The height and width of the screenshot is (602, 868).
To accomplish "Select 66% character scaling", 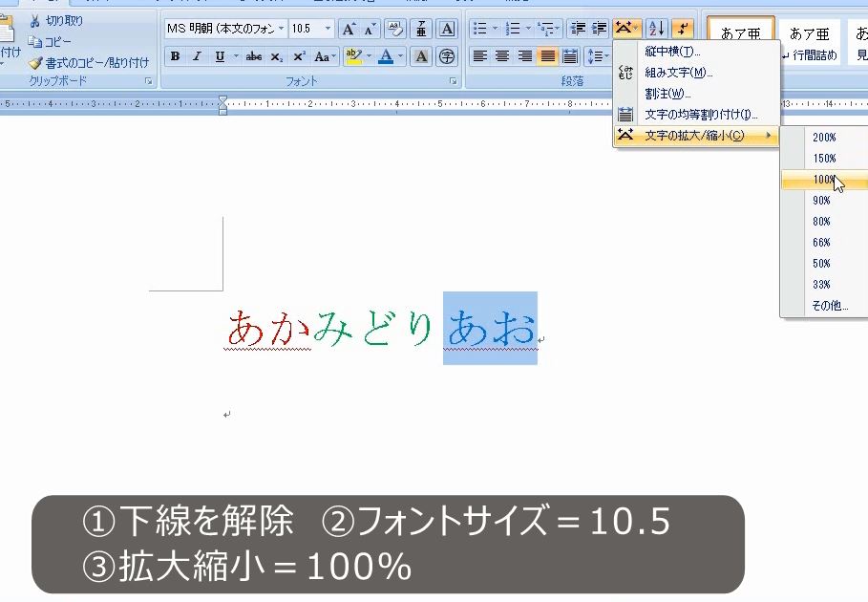I will pyautogui.click(x=824, y=243).
